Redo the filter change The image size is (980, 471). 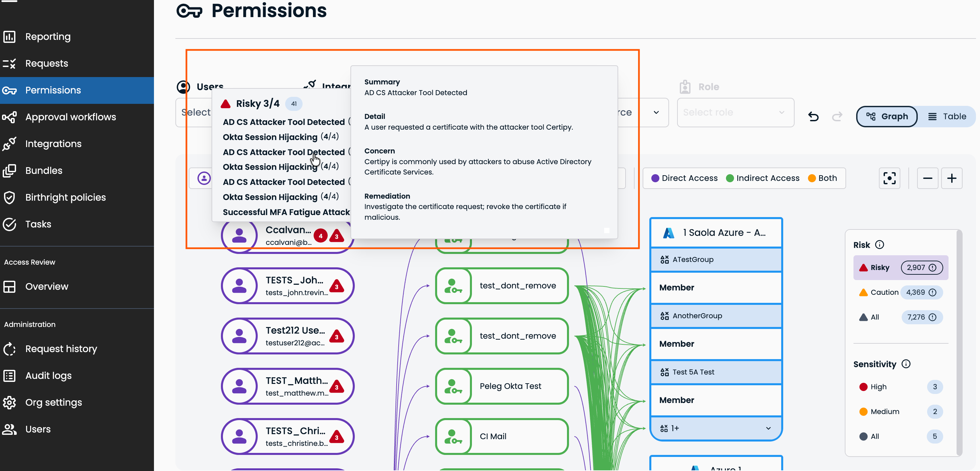click(837, 116)
